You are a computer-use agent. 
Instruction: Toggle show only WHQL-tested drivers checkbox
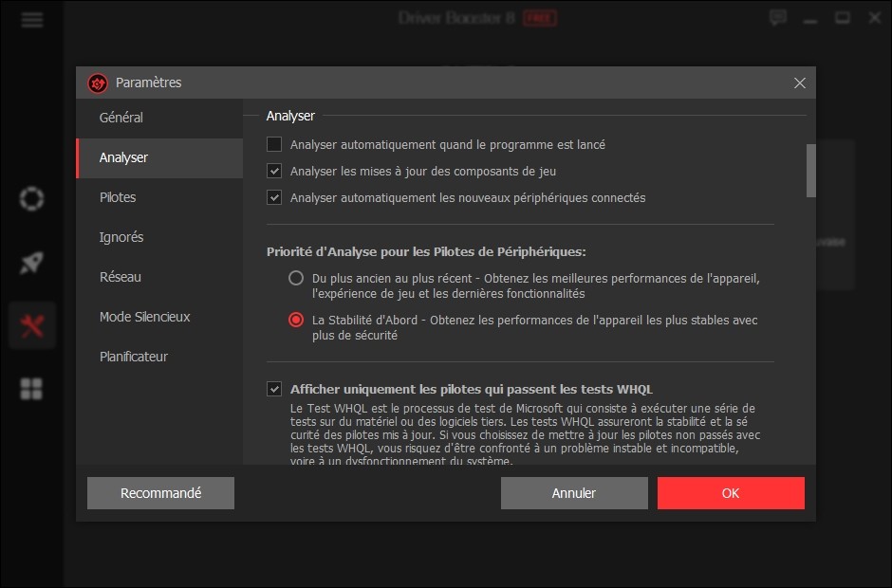click(274, 389)
